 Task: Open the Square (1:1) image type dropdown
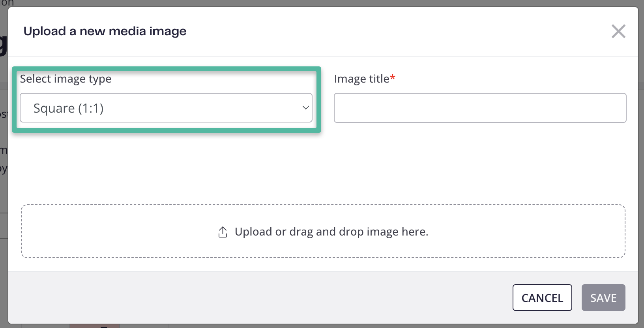(x=166, y=108)
